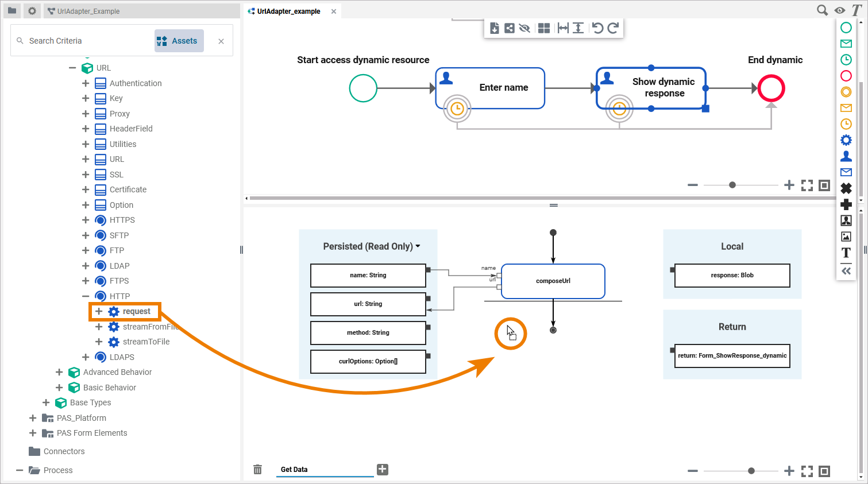This screenshot has height=484, width=868.
Task: Select the Get Data tab
Action: coord(294,470)
